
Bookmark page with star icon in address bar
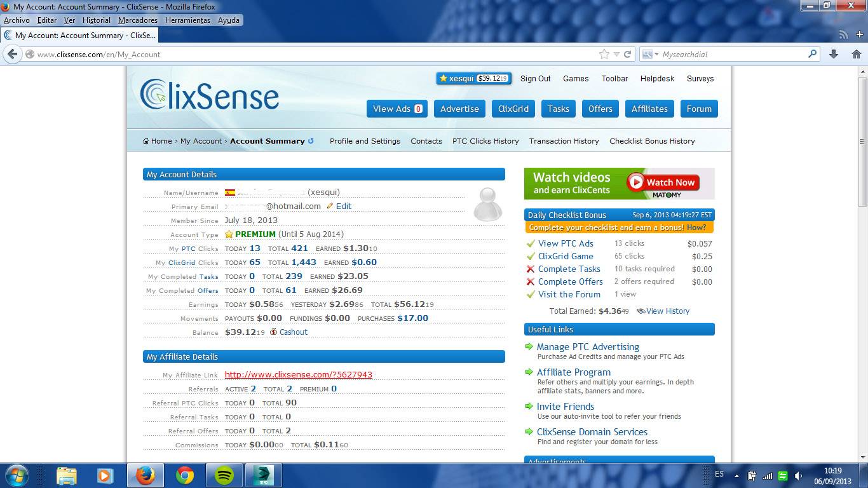pos(604,55)
